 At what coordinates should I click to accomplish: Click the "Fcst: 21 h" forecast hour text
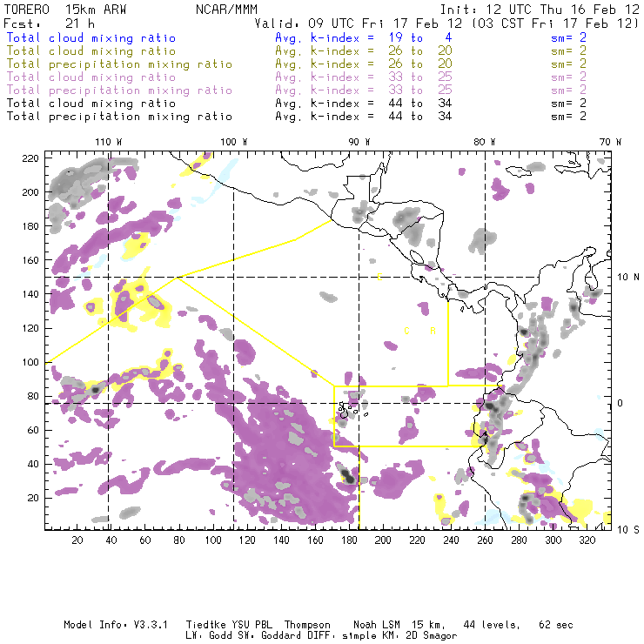[x=49, y=23]
